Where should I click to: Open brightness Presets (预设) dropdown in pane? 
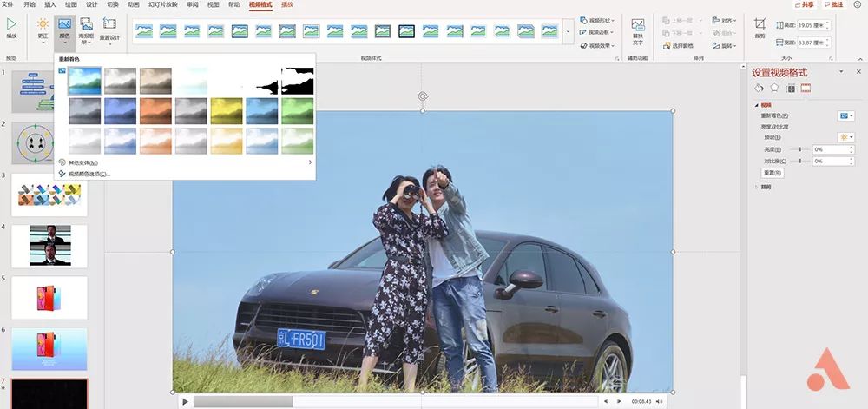point(845,137)
